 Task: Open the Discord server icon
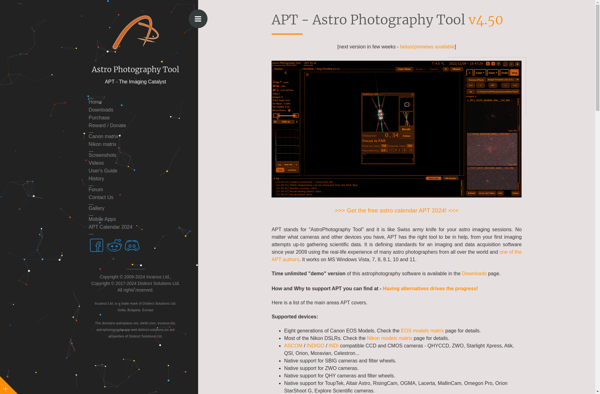(132, 246)
